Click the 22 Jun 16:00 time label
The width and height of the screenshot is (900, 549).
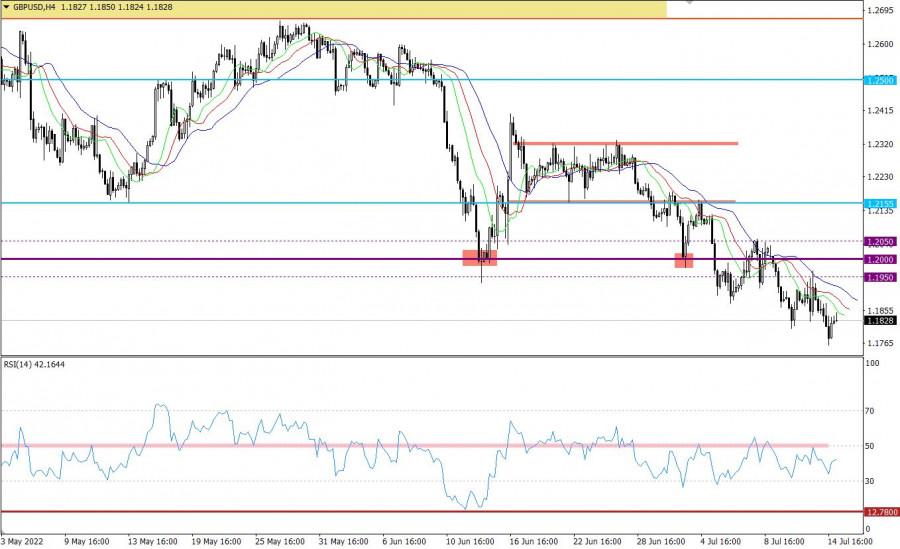coord(598,542)
